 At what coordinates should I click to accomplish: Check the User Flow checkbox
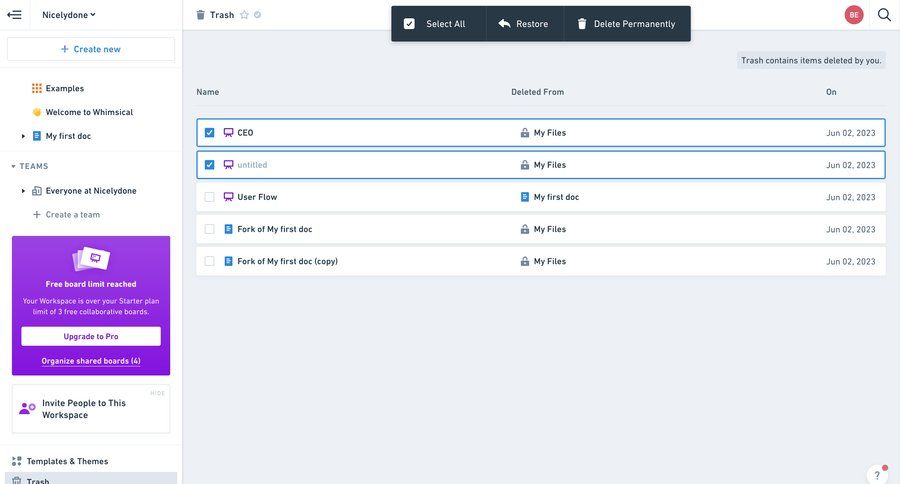point(209,197)
